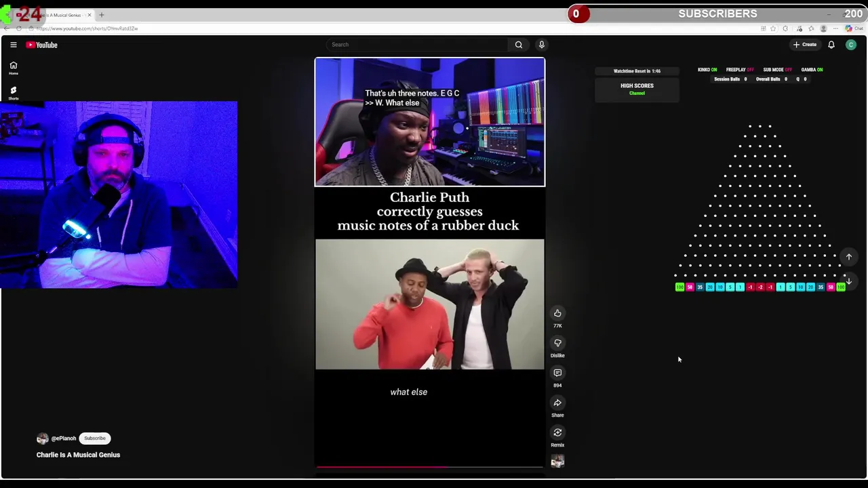This screenshot has height=488, width=868.
Task: Click the browser back arrow
Action: click(7, 28)
